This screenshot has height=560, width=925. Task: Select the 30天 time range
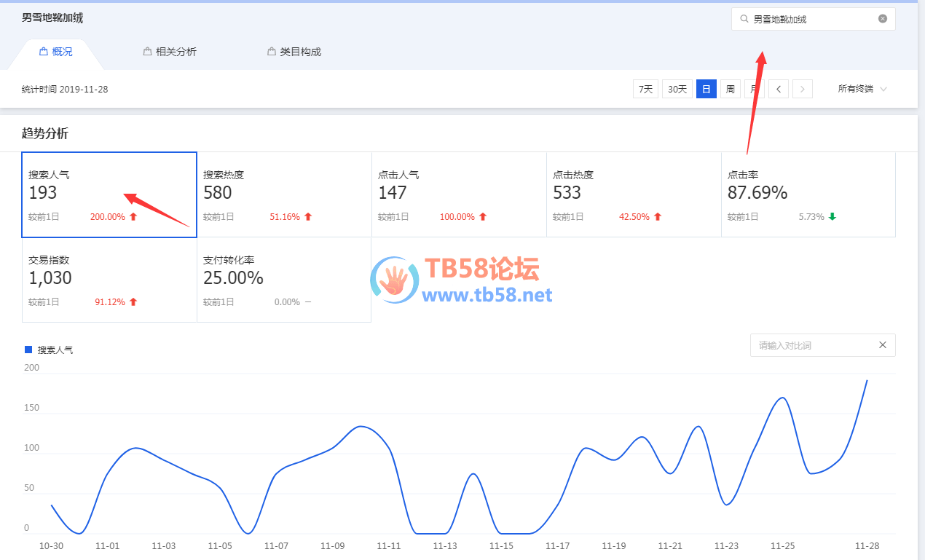677,89
